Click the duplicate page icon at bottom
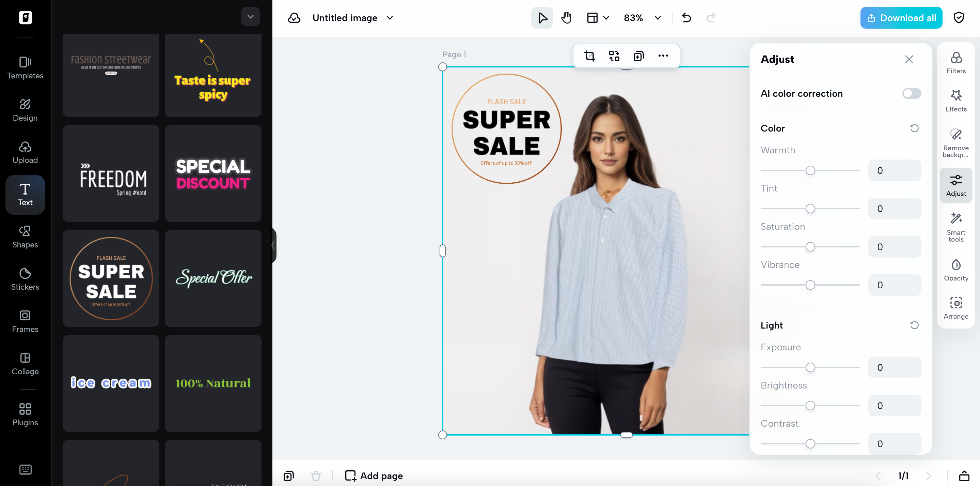The image size is (980, 486). coord(289,476)
